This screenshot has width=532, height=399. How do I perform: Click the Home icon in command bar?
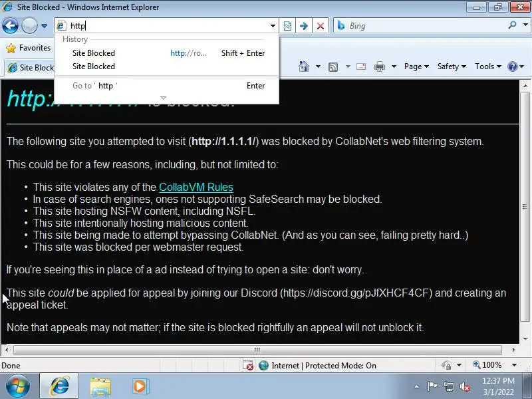304,66
